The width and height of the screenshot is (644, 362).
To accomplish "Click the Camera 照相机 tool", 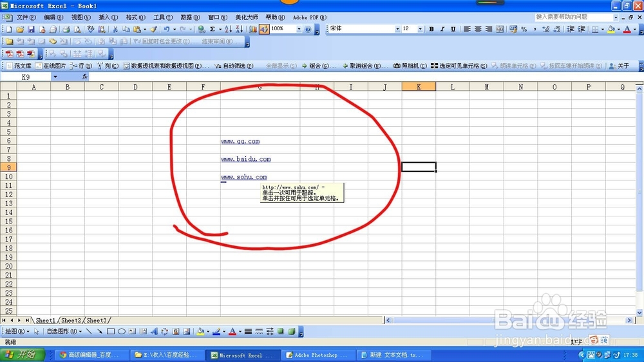I will coord(410,66).
